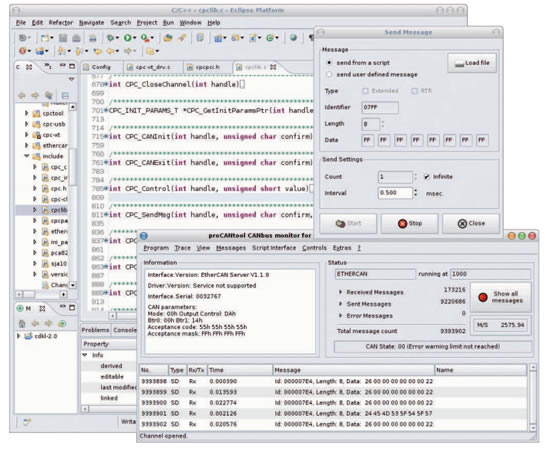
Task: Click the Save icon in Eclipse toolbar
Action: [63, 38]
